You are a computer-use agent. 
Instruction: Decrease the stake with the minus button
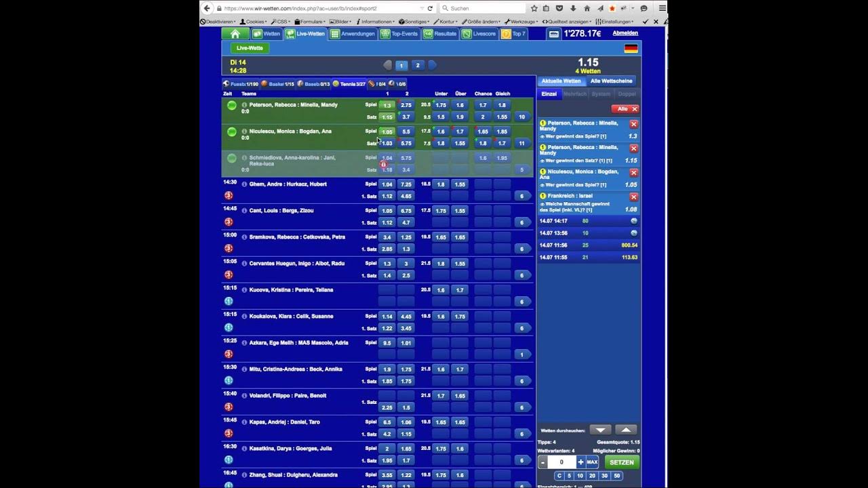542,462
